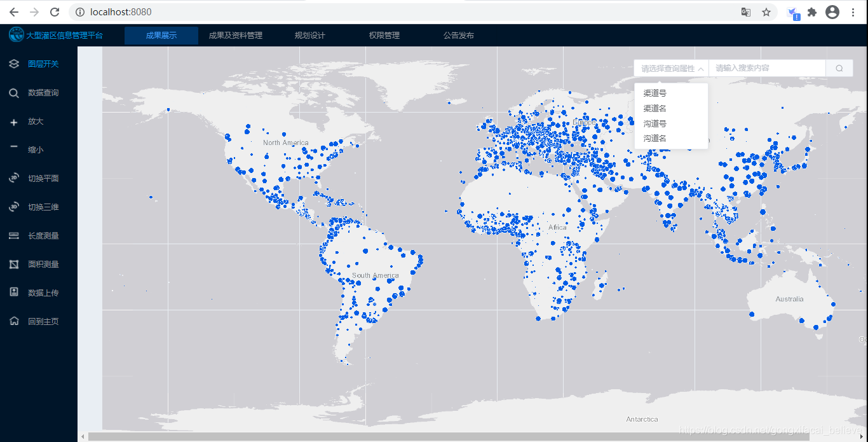This screenshot has width=868, height=442.
Task: Reload the page
Action: pyautogui.click(x=55, y=12)
